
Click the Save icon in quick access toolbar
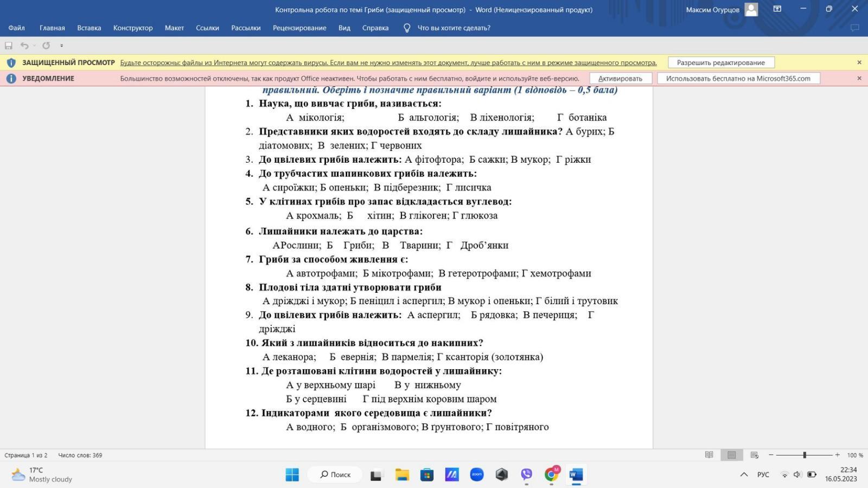pos(9,46)
